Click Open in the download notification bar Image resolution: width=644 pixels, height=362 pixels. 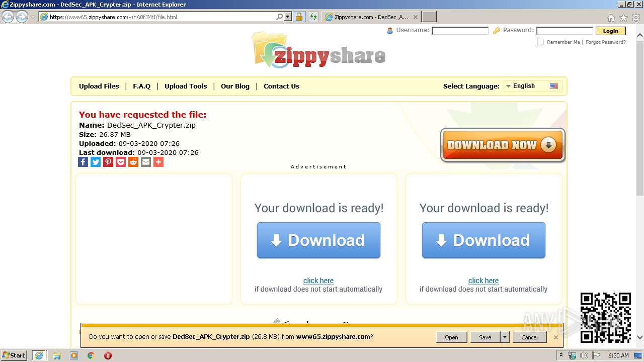coord(451,337)
